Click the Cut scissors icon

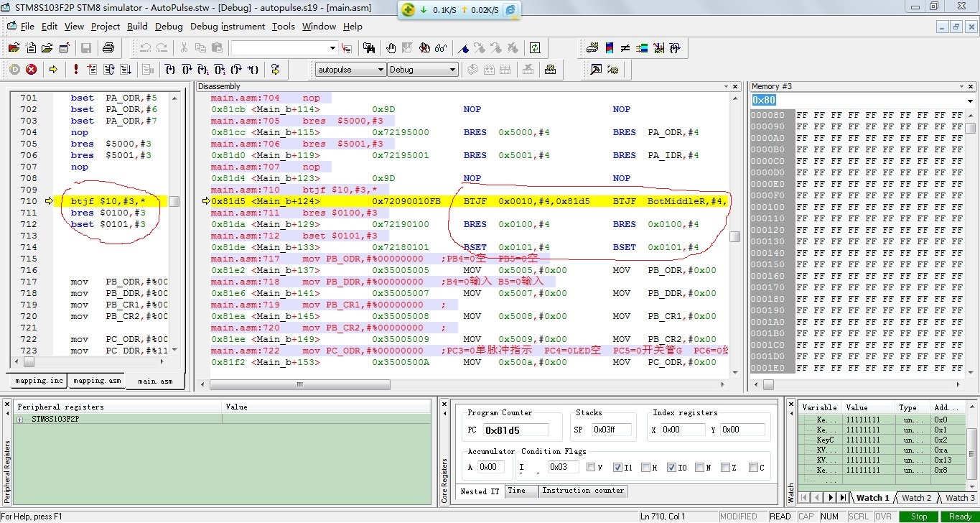(x=184, y=48)
